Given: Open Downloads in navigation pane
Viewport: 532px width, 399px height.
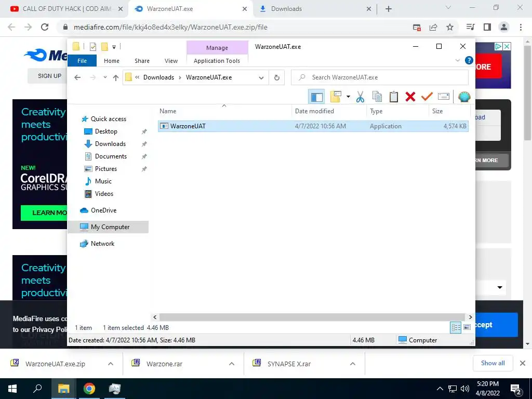Looking at the screenshot, I should pos(110,144).
